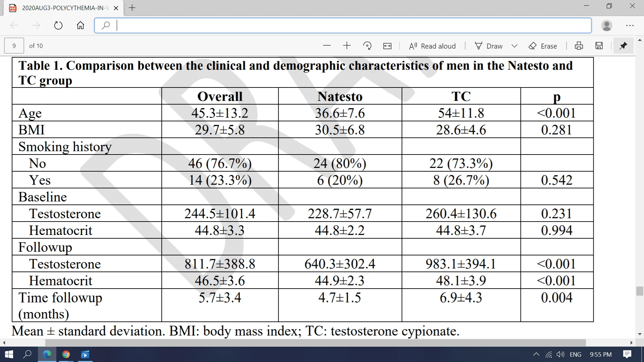Zoom in on the PDF document
Screen dimensions: 644x362
coord(347,46)
